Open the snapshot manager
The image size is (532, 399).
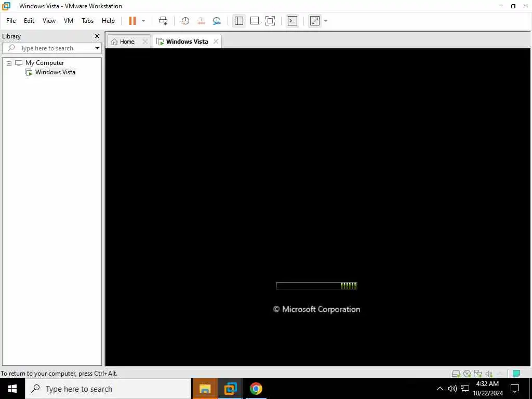[217, 21]
